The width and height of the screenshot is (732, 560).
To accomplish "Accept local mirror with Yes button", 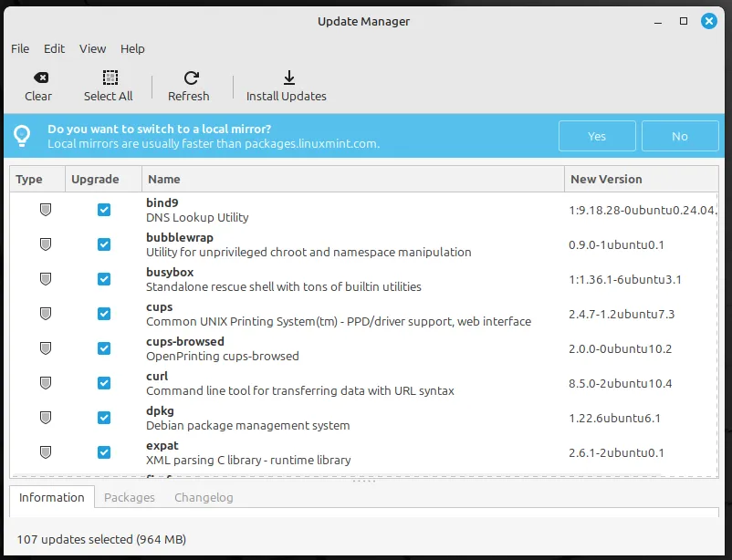I will point(597,136).
